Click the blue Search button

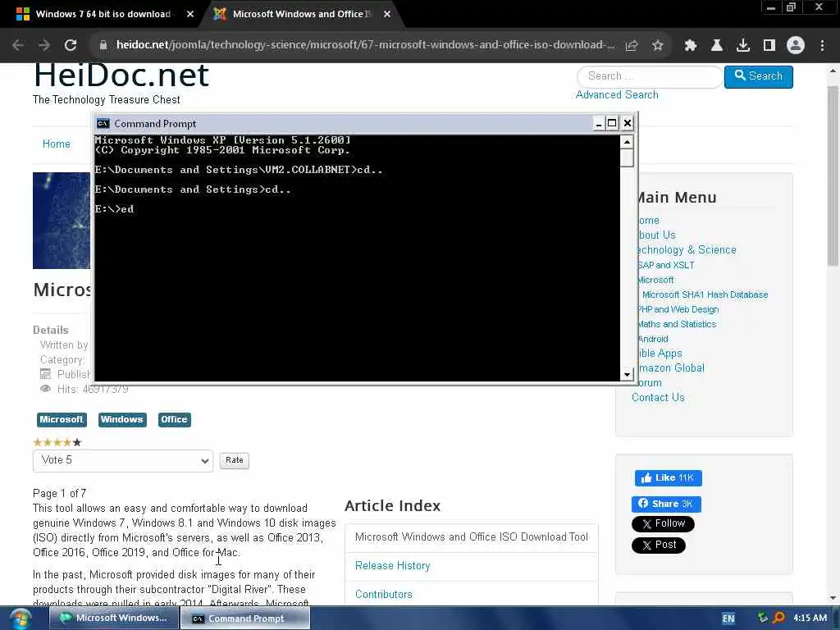point(759,76)
